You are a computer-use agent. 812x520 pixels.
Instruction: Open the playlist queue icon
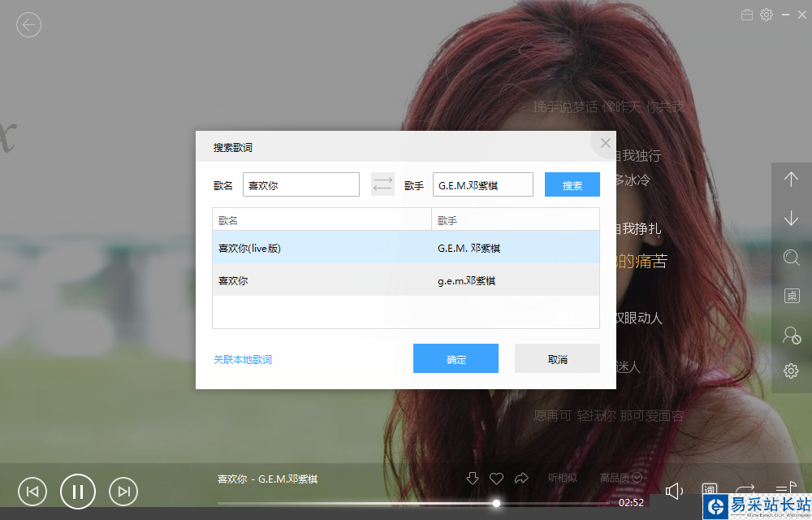pyautogui.click(x=785, y=487)
